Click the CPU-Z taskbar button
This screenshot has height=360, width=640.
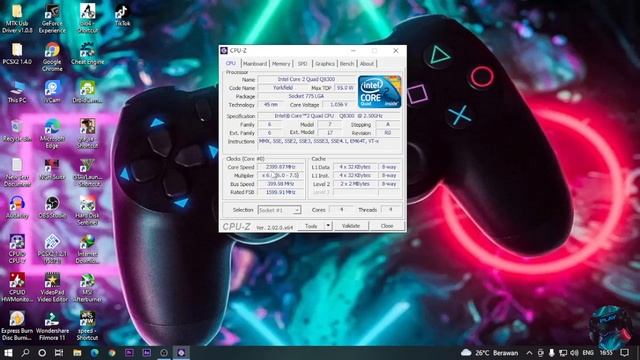tap(181, 353)
